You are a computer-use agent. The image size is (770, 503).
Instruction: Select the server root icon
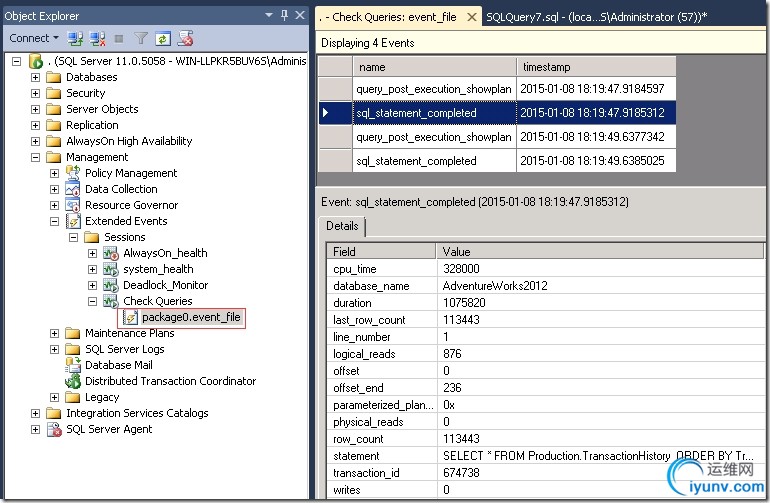click(x=36, y=61)
